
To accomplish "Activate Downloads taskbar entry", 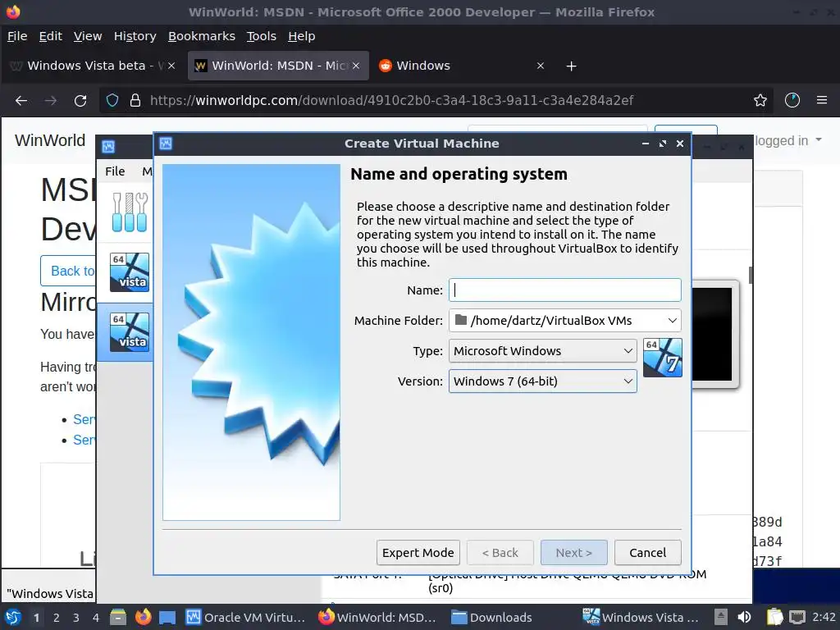I will click(x=492, y=617).
